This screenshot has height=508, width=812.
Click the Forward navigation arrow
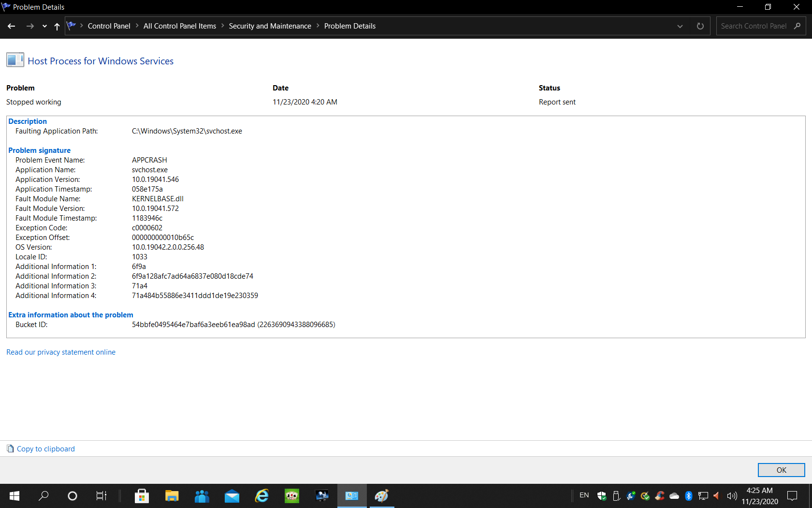coord(30,26)
